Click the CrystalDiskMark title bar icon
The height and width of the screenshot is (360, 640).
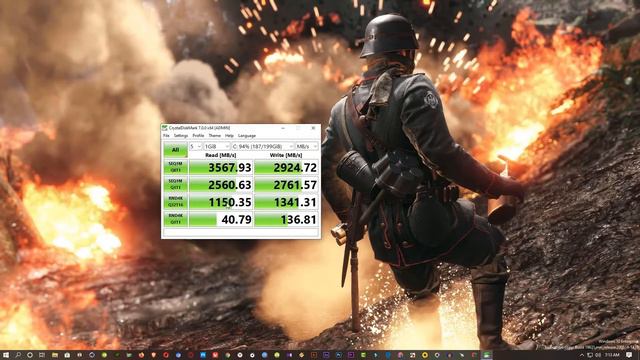165,128
